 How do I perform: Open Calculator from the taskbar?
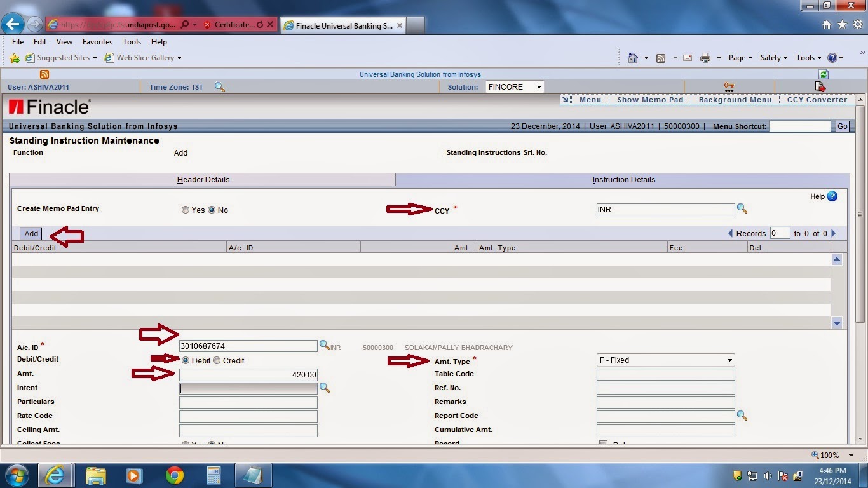pos(214,475)
